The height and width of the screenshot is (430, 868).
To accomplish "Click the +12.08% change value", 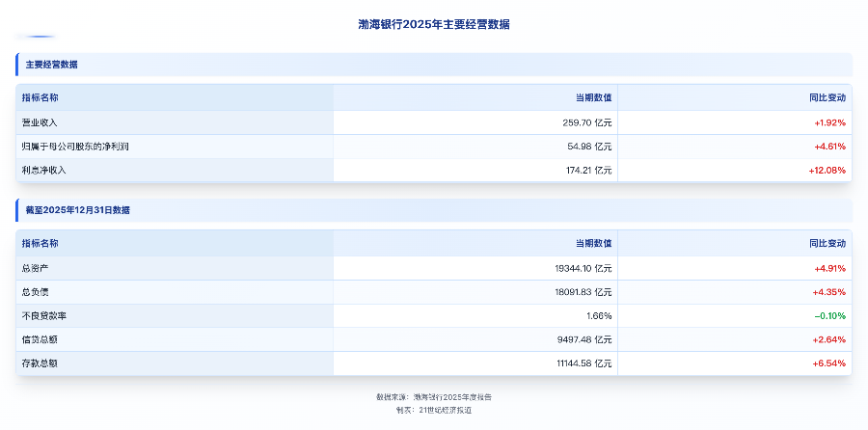I will point(827,170).
